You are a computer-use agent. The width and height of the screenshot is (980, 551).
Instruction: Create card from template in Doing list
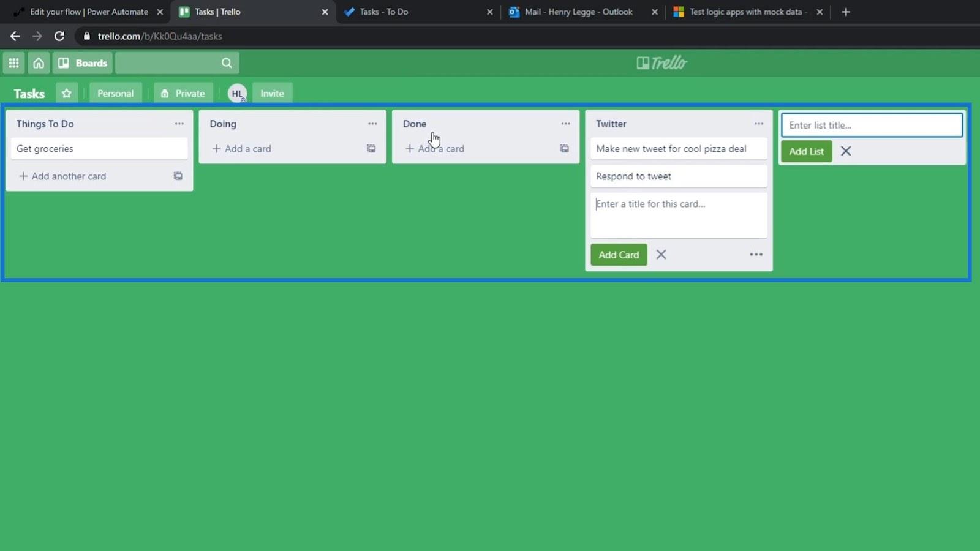(x=371, y=149)
